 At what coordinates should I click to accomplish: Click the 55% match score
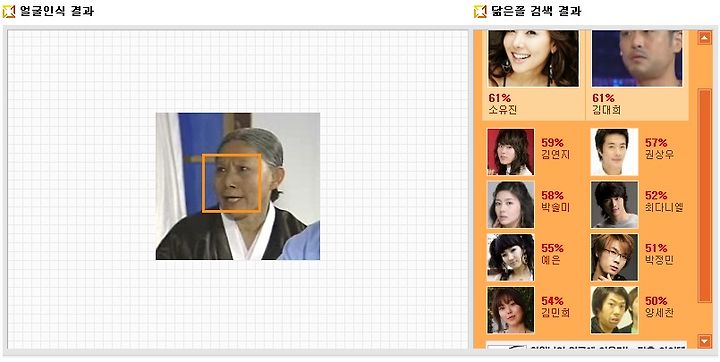coord(552,249)
